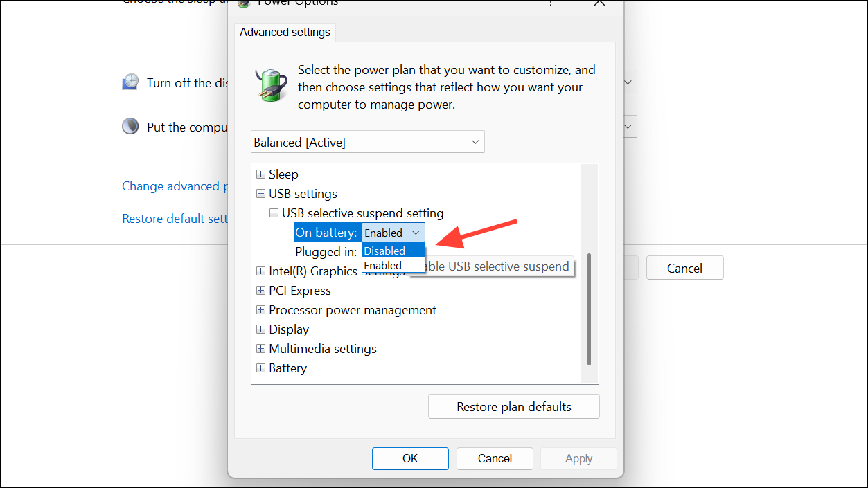Expand the PCI Express node
Image resolution: width=868 pixels, height=488 pixels.
(x=260, y=291)
